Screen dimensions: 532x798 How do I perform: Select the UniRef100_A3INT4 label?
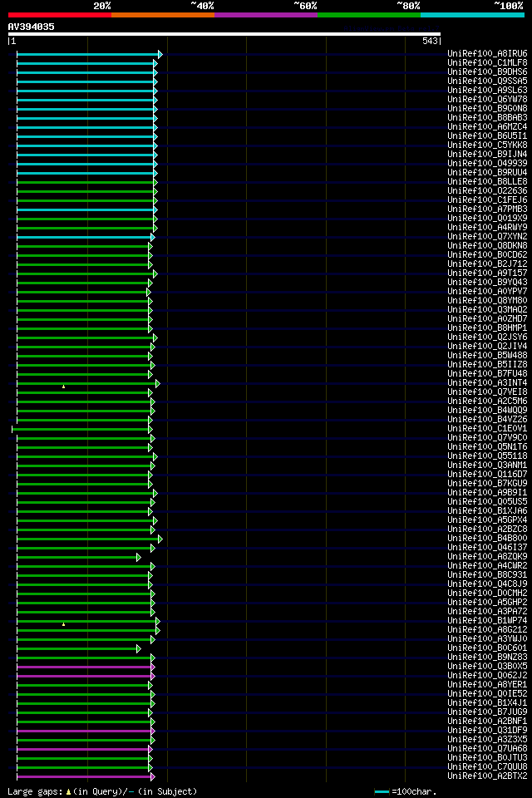coord(487,382)
